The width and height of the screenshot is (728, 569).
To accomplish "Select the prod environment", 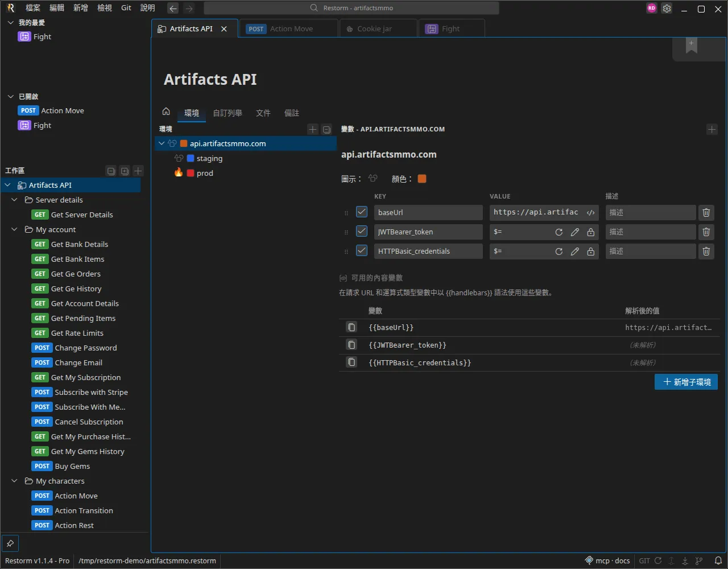I will pos(246,174).
